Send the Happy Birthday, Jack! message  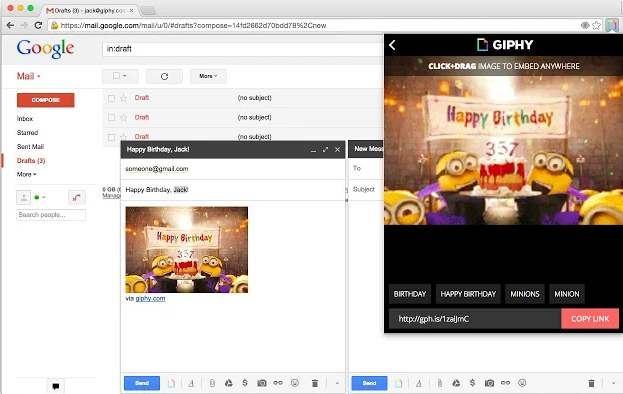(142, 383)
